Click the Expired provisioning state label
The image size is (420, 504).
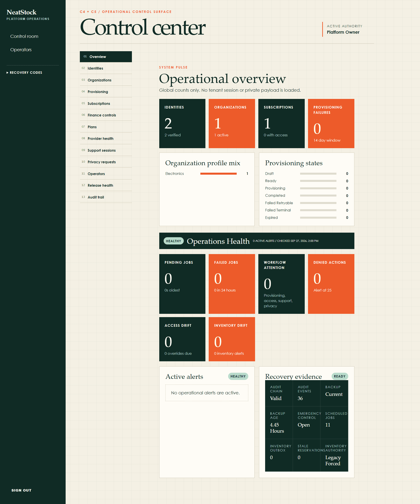click(x=271, y=218)
